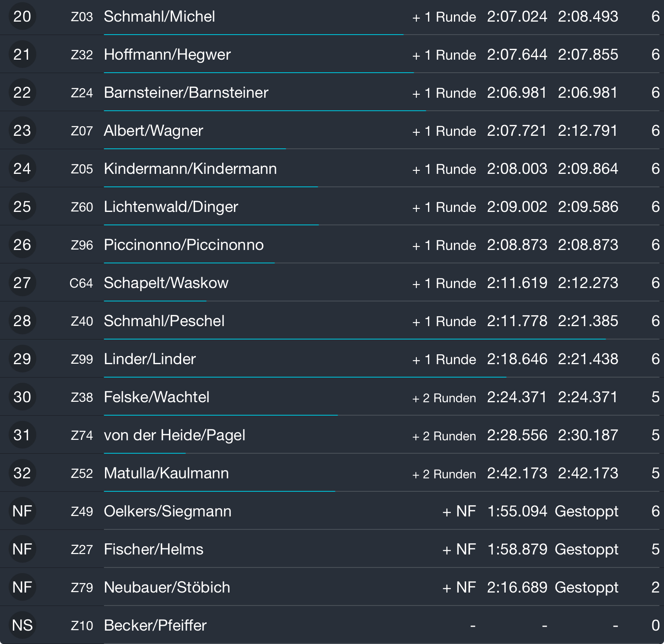Open Kindermann/Kindermann team details

pos(190,169)
